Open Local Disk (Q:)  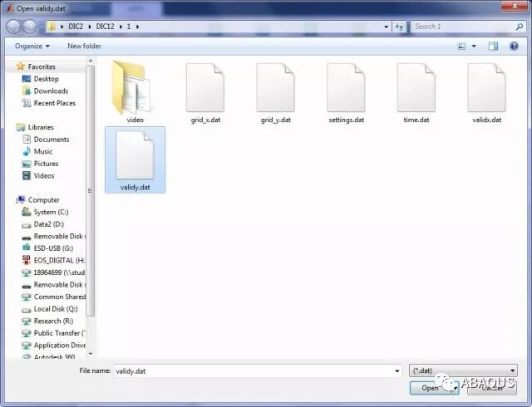tap(56, 309)
